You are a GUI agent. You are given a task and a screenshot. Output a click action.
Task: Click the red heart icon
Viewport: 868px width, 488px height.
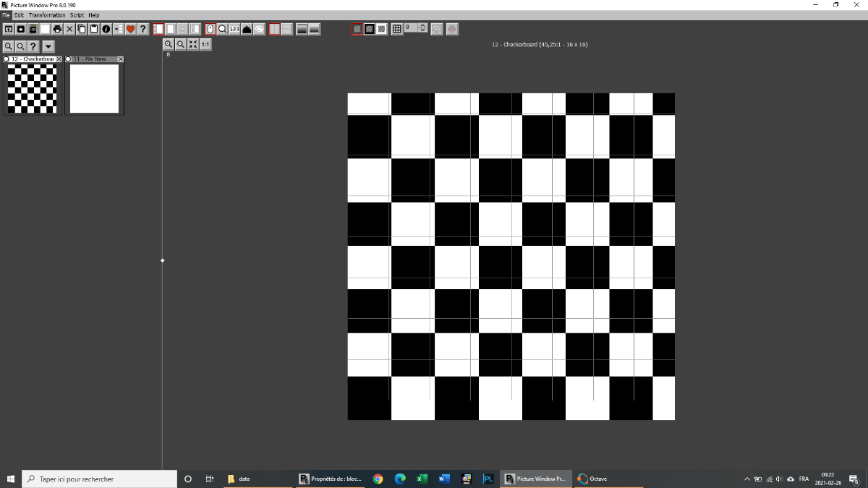(131, 29)
